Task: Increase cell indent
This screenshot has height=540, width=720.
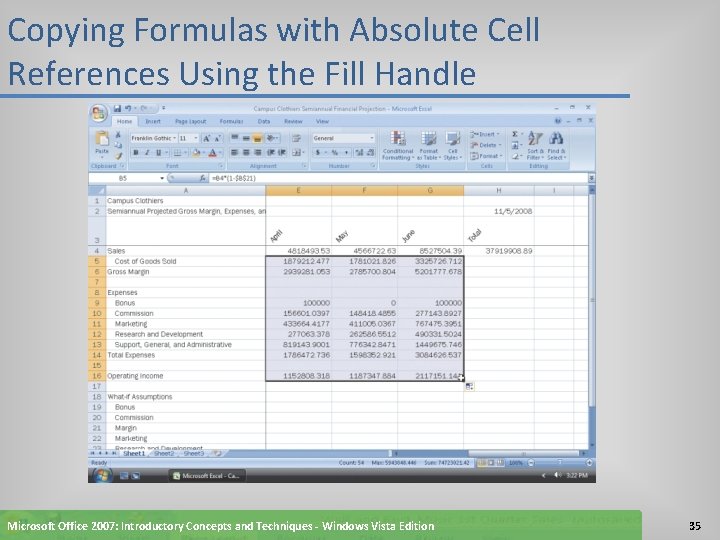Action: coord(282,152)
